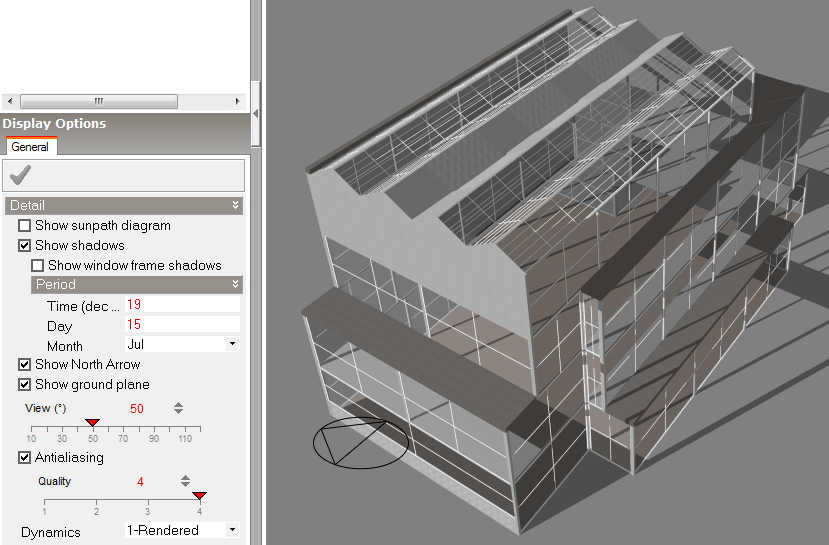The height and width of the screenshot is (545, 829).
Task: Collapse the Period section
Action: click(236, 285)
